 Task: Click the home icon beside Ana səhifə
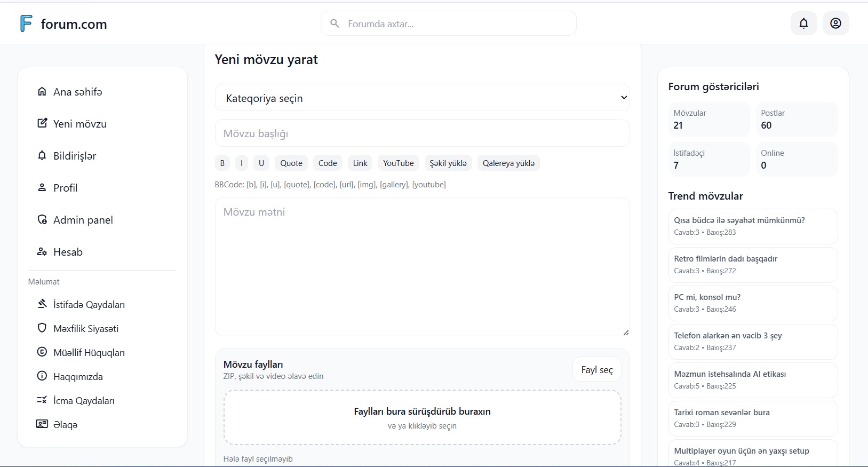coord(42,92)
